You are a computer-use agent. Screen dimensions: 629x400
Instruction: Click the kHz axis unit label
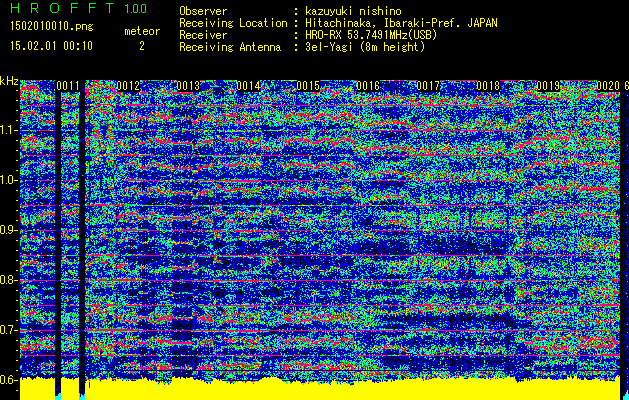pos(9,80)
